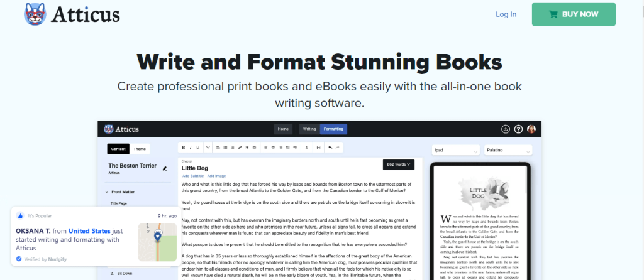Align text left in the editor toolbar
This screenshot has height=280, width=644.
coord(266,147)
